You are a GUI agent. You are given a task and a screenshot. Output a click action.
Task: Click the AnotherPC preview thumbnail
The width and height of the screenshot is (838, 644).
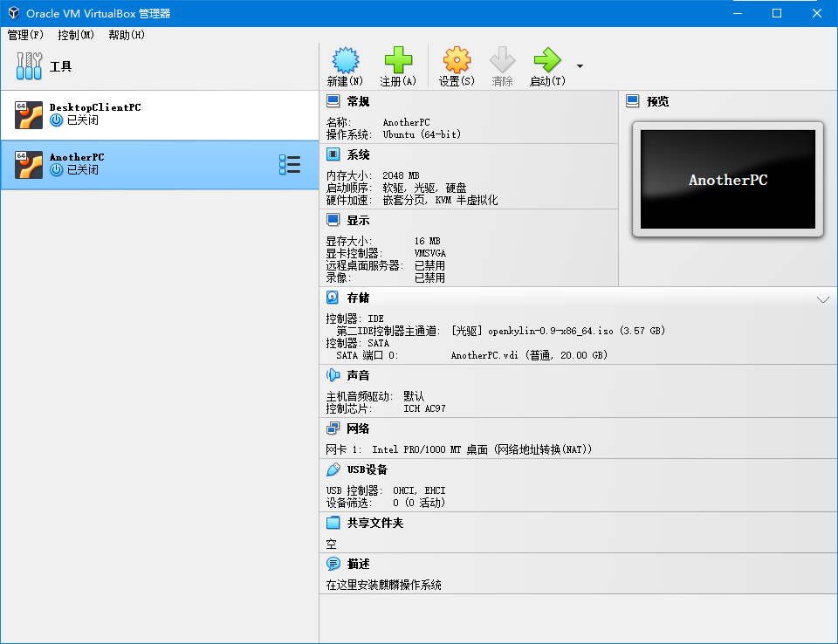(728, 180)
